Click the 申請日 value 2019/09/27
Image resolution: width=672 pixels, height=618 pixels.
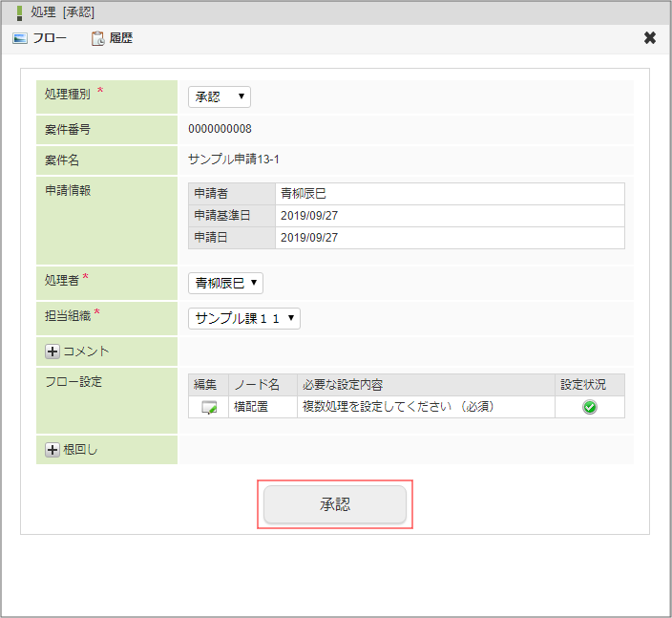click(x=309, y=238)
